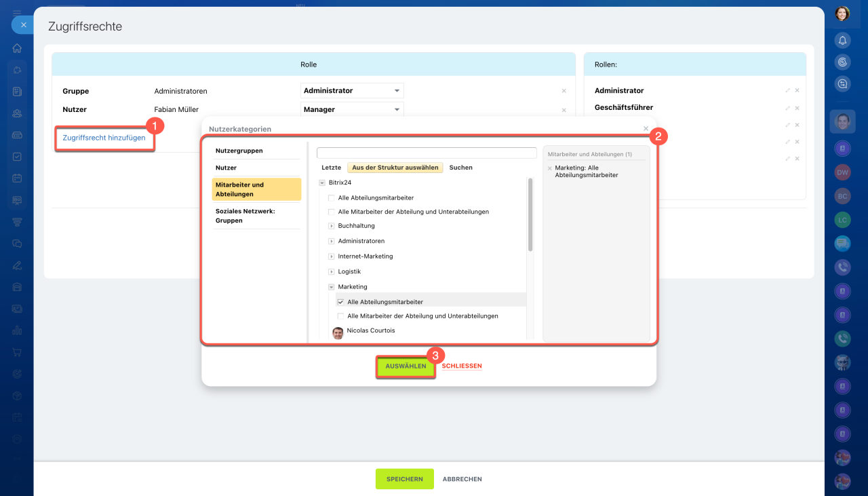868x496 pixels.
Task: Confirm selection with the Auswählen button
Action: point(406,366)
